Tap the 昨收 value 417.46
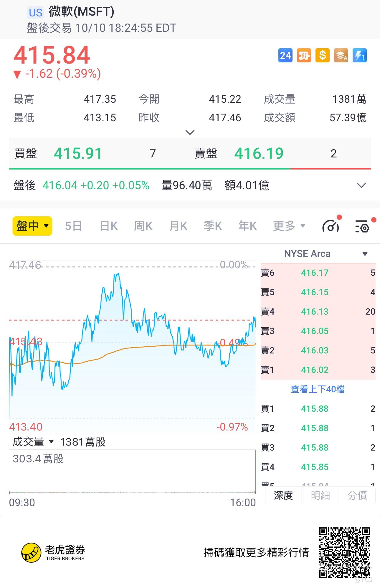The height and width of the screenshot is (588, 380). pyautogui.click(x=225, y=118)
